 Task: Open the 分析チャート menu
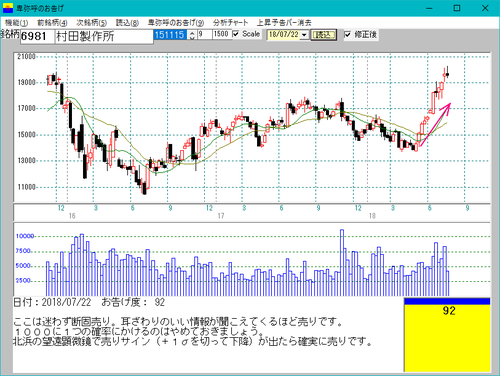(x=231, y=23)
